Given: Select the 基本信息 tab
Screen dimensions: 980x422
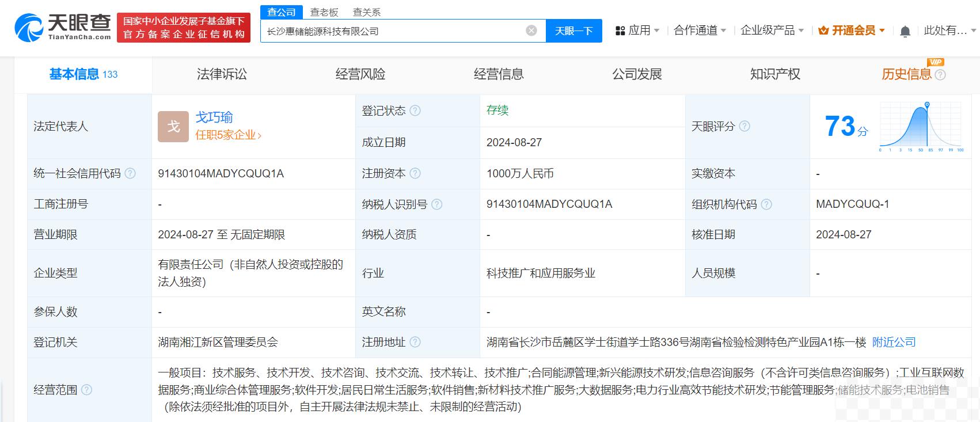Looking at the screenshot, I should pos(83,74).
